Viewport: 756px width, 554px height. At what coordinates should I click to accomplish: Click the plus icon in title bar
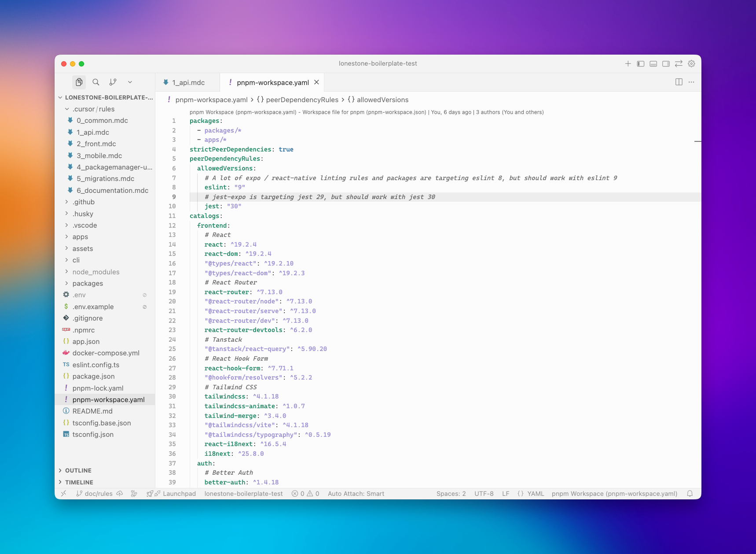pyautogui.click(x=628, y=64)
